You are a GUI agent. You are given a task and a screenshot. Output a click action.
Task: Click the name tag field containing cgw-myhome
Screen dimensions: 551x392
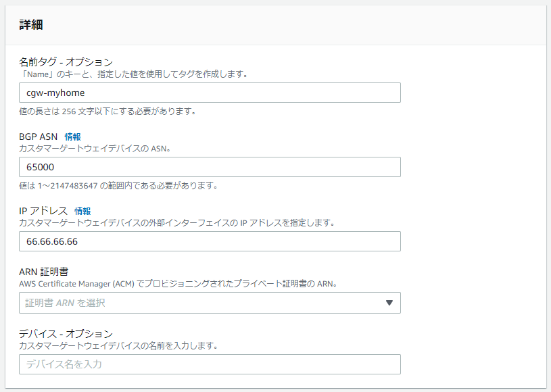coord(210,93)
